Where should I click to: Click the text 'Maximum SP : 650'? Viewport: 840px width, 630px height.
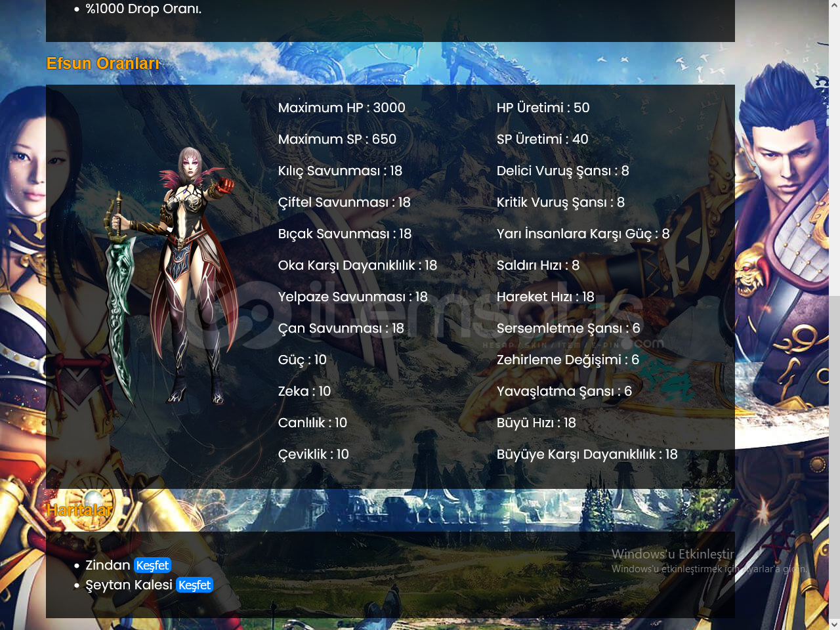point(337,139)
